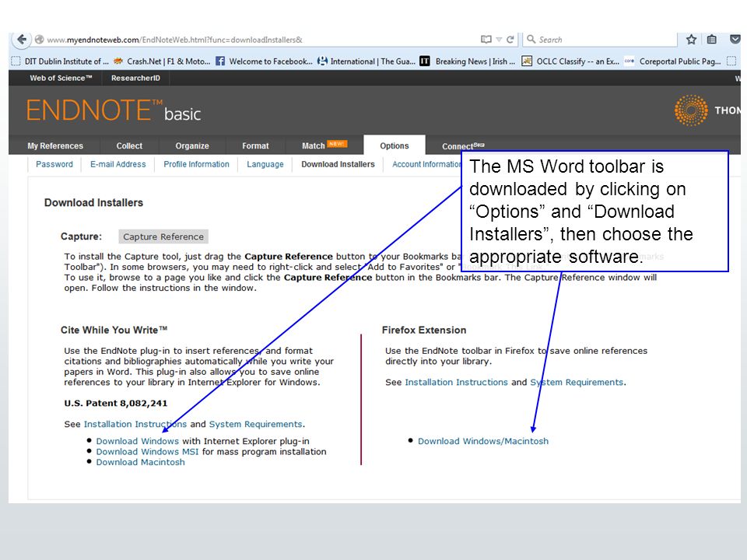Click the U.S. Patent 8,082,241 text
The height and width of the screenshot is (560, 747).
116,403
